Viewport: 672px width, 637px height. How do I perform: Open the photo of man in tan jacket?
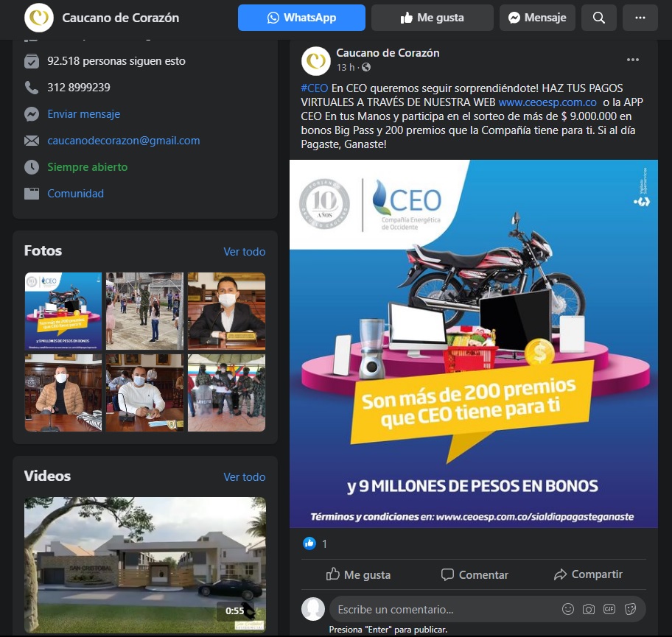[63, 393]
